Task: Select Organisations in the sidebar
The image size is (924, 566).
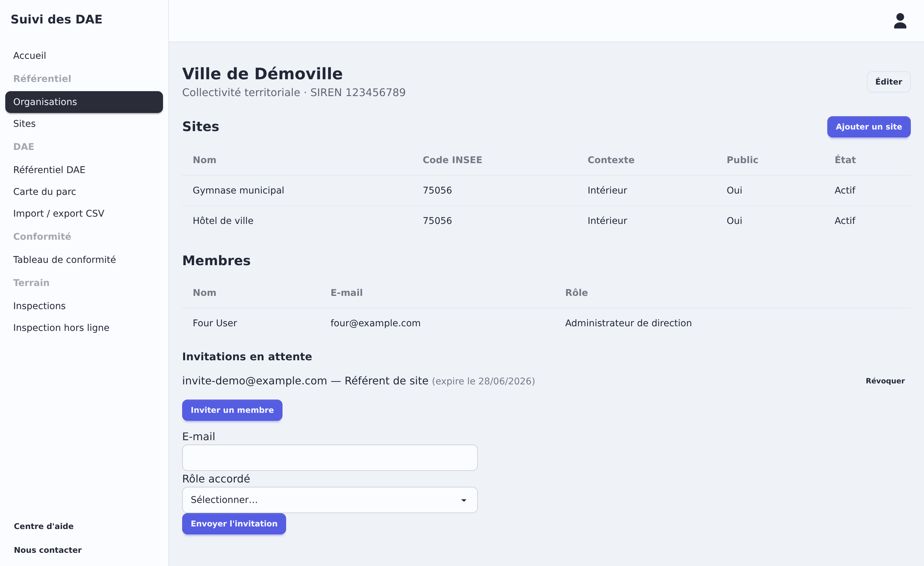Action: (x=84, y=102)
